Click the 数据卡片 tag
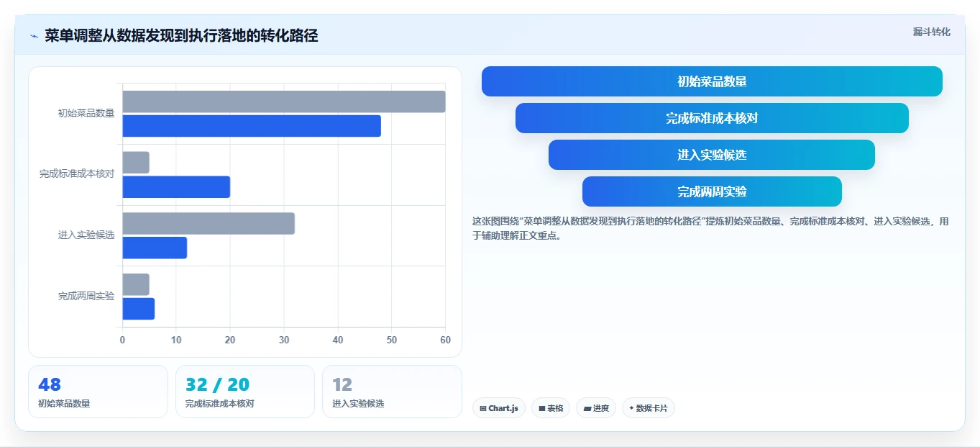 649,408
